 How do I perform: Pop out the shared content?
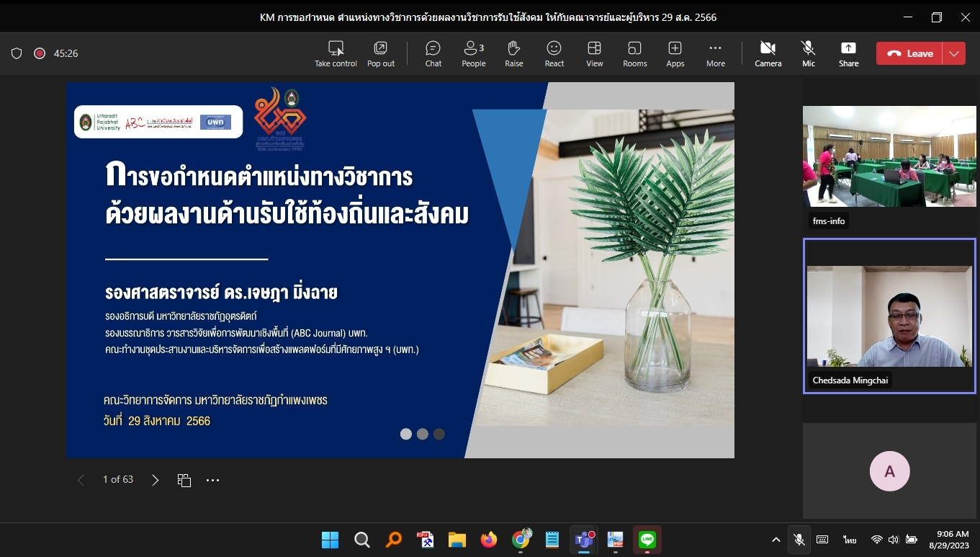coord(380,53)
